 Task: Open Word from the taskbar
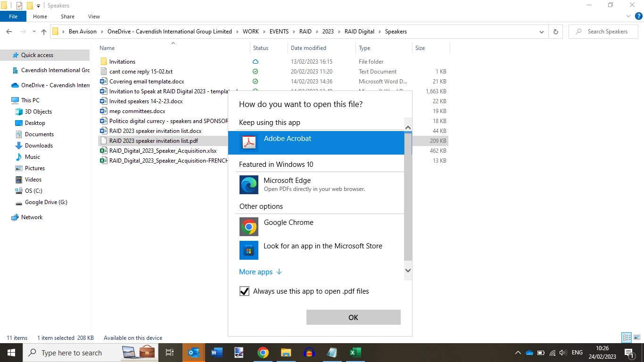coord(216,353)
